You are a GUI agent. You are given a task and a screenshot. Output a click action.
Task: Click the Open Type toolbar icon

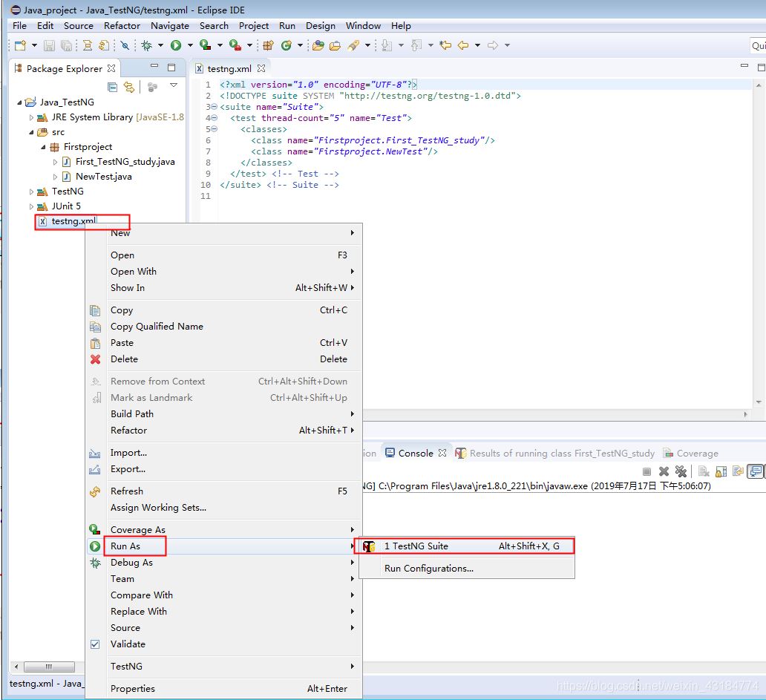318,45
